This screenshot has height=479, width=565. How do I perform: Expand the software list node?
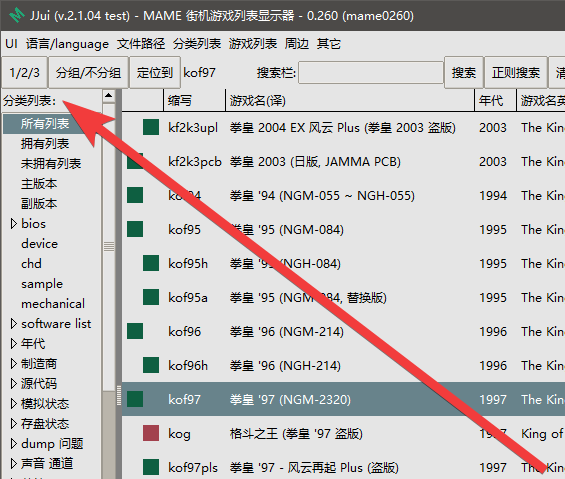click(14, 324)
